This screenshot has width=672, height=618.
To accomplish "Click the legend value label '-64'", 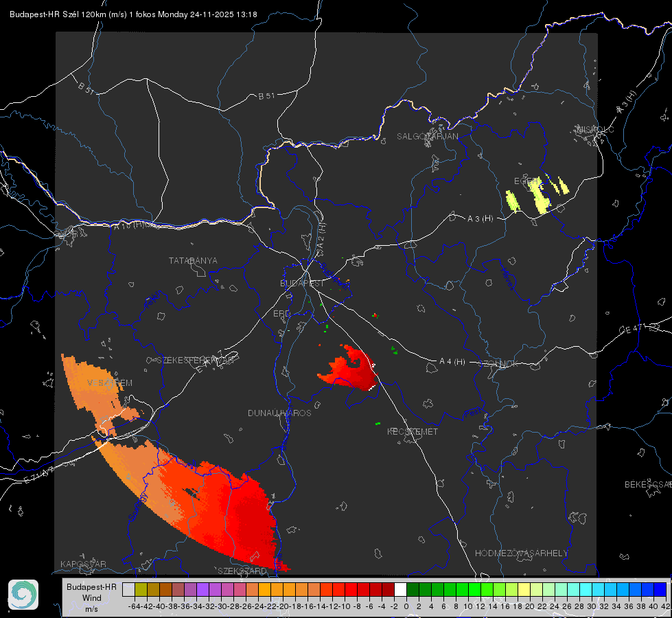I will point(134,606).
